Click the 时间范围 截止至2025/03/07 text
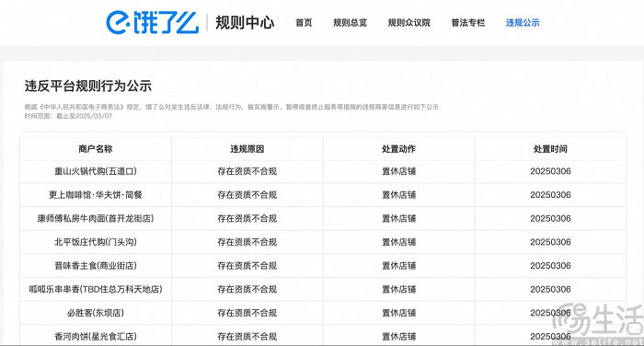Screen dimensions: 644x346 click(x=68, y=116)
